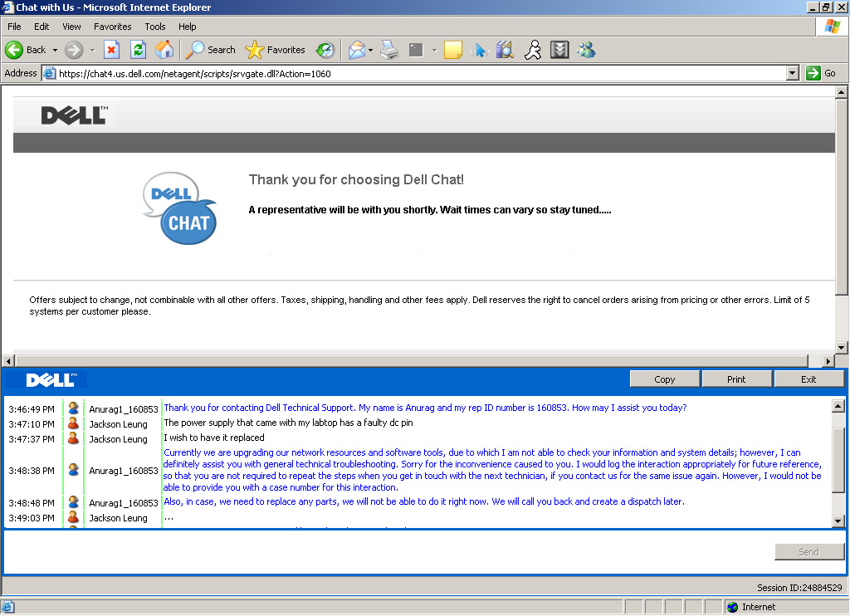
Task: Click in the chat message input box
Action: coord(388,551)
